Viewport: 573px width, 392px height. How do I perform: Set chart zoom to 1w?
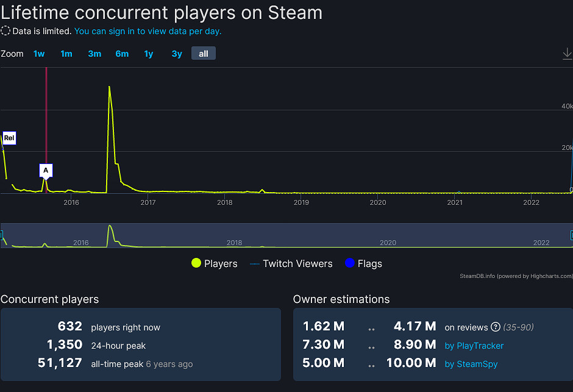(39, 54)
